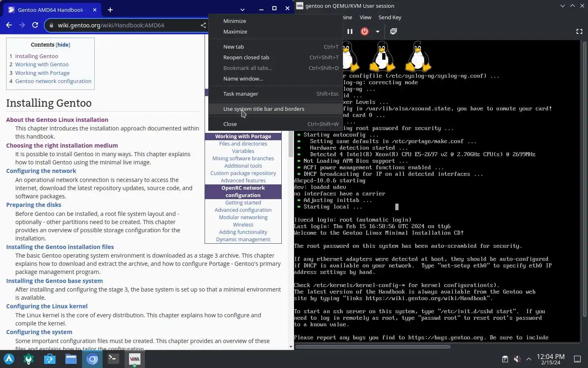Viewport: 588px width, 368px height.
Task: Open the tab search chevron in browser
Action: click(242, 9)
